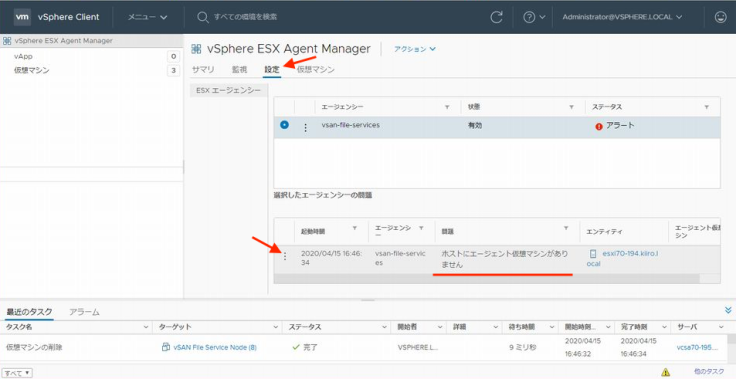Open 完了時刻 column dropdown
Screen dimensions: 736x379
click(664, 327)
